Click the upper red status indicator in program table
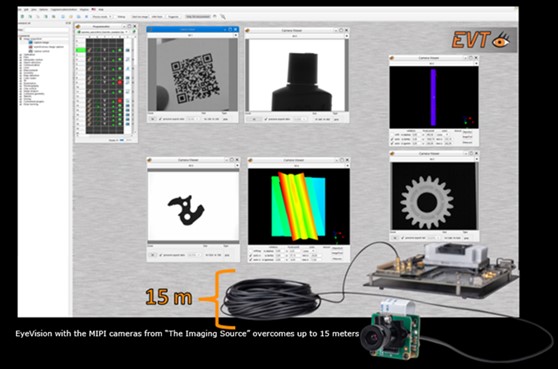This screenshot has width=558, height=369. 120,83
